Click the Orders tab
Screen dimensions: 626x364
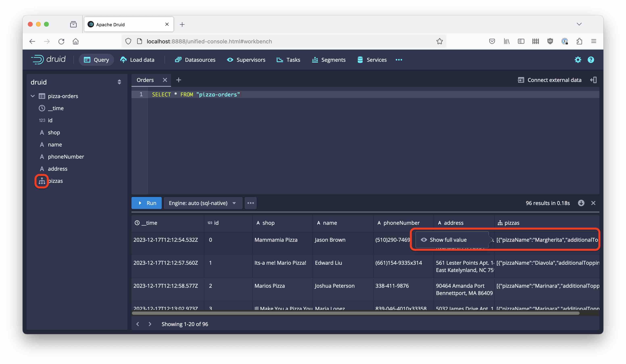point(145,80)
